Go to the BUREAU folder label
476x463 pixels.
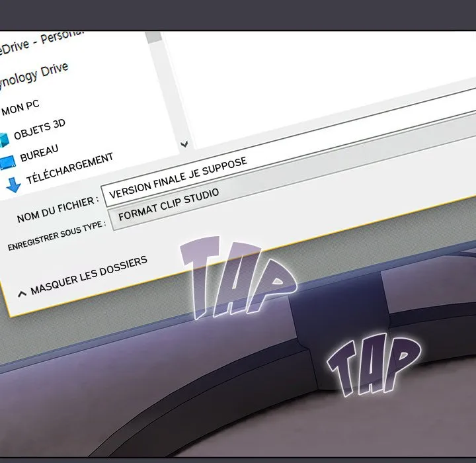coord(39,153)
